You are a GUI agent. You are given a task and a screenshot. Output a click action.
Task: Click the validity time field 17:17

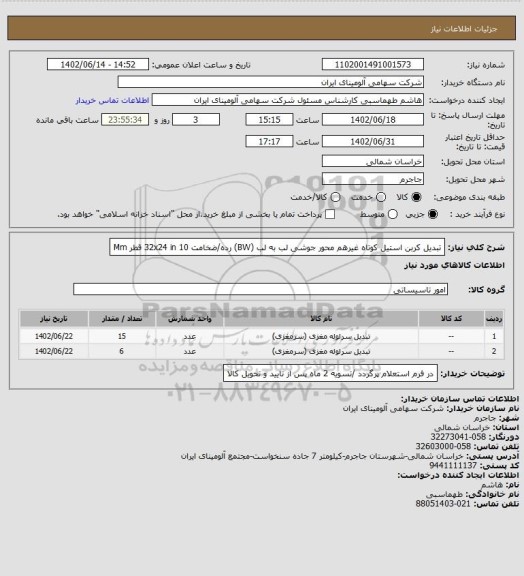click(x=269, y=141)
